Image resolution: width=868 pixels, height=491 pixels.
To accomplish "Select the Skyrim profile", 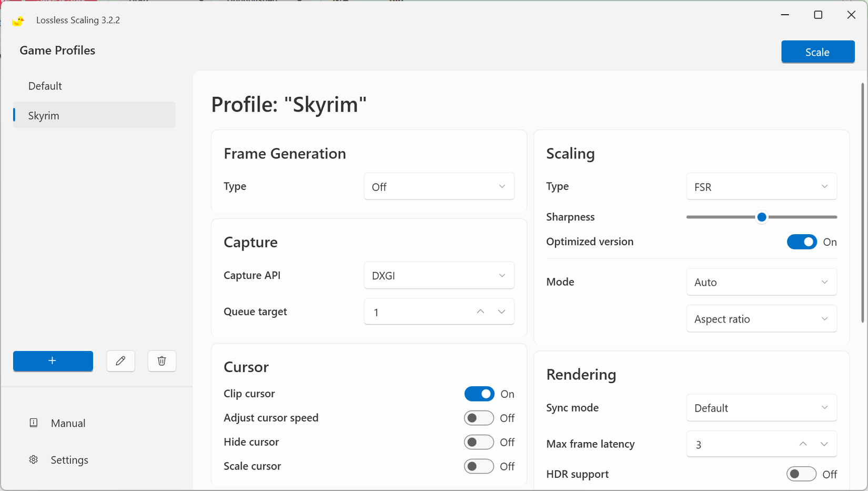I will pyautogui.click(x=44, y=115).
